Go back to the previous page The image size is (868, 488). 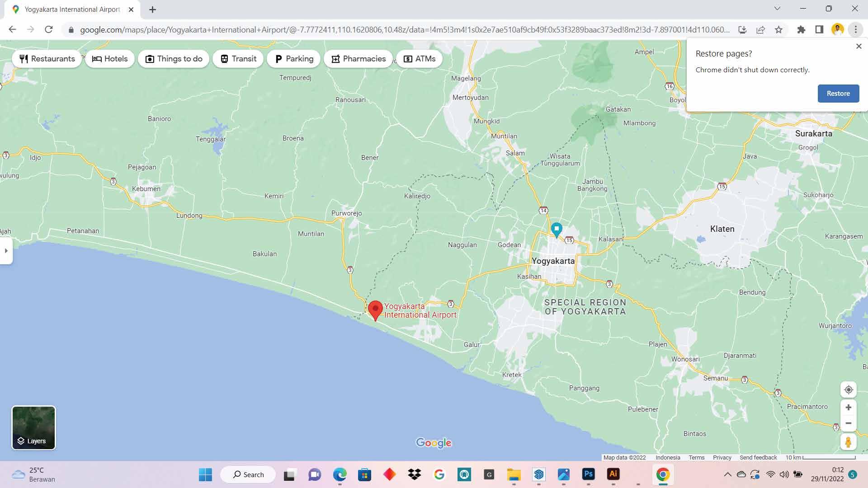(12, 30)
